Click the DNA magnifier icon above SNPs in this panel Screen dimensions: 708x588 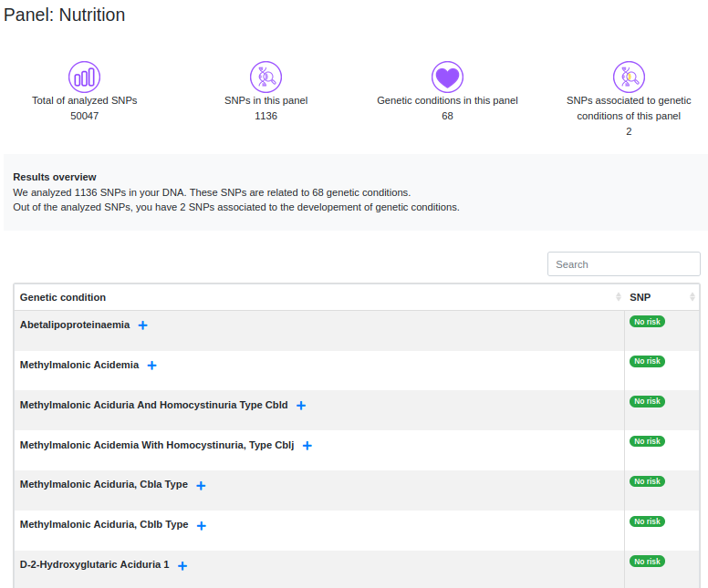(x=265, y=77)
